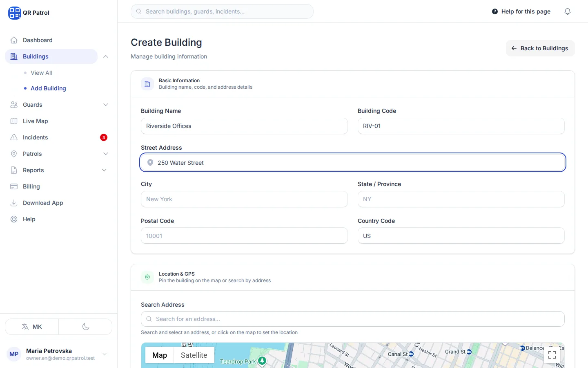Switch the map to Satellite view
This screenshot has height=368, width=588.
194,355
